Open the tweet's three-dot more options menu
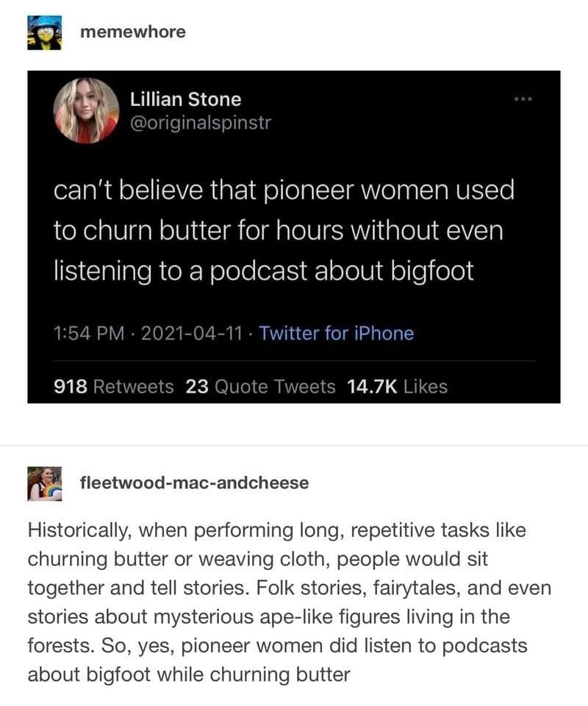 pyautogui.click(x=523, y=99)
